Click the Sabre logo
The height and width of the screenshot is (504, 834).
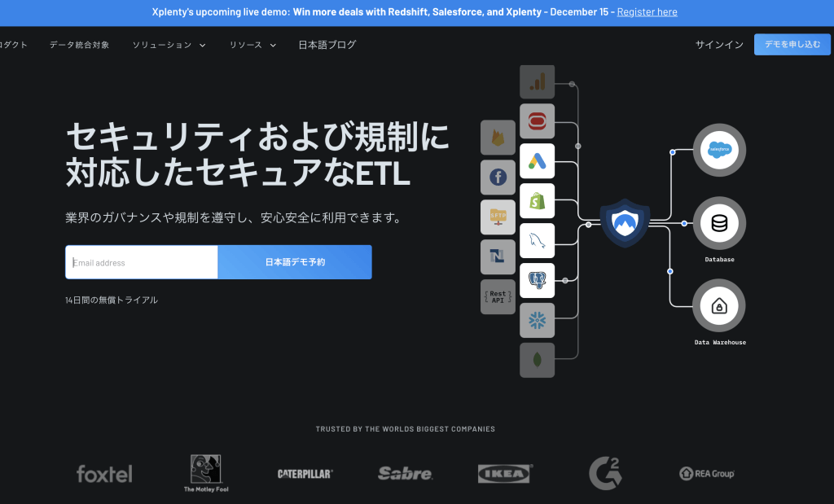[x=406, y=473]
